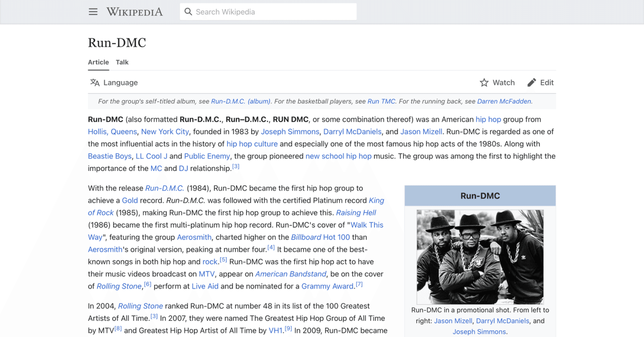This screenshot has height=337, width=644.
Task: Click the Run-DMC page title
Action: [x=117, y=43]
